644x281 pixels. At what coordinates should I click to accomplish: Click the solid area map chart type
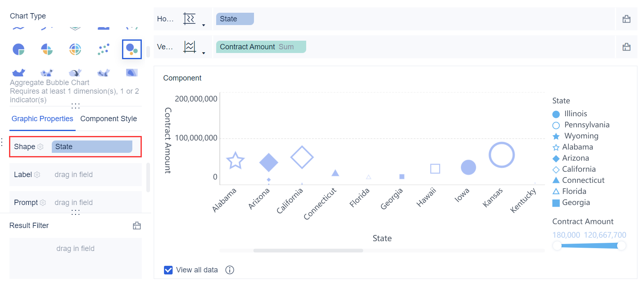(x=18, y=73)
